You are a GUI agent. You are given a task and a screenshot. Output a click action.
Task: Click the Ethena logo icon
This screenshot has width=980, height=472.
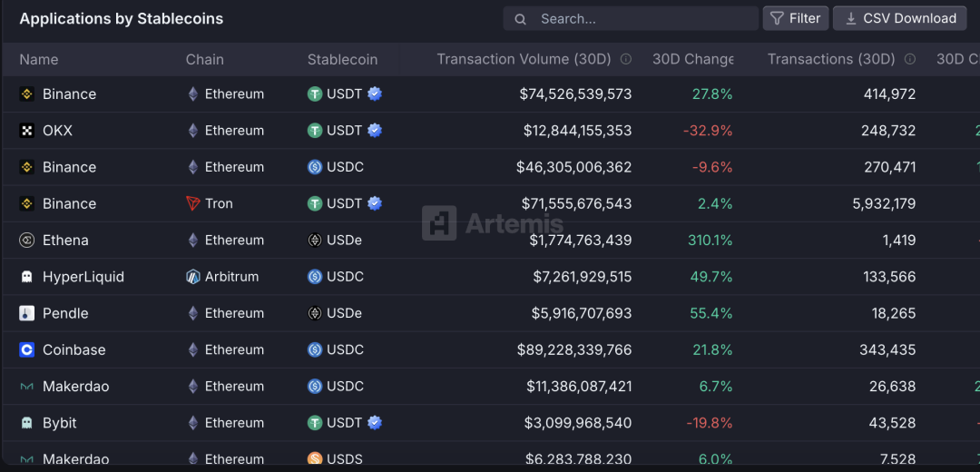(x=27, y=241)
